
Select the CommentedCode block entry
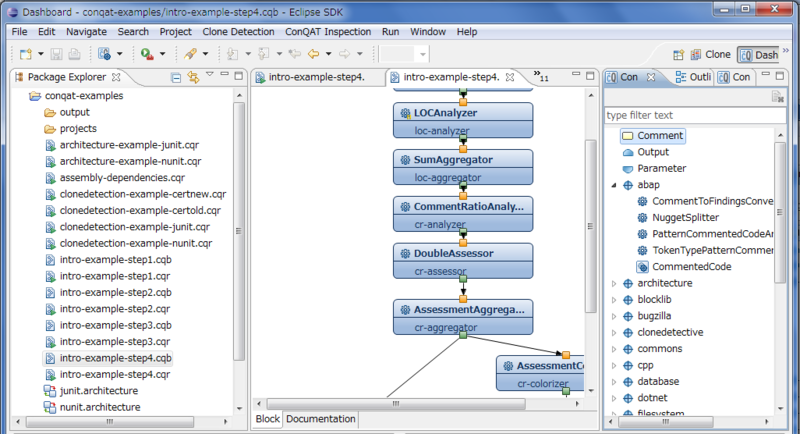click(x=684, y=267)
